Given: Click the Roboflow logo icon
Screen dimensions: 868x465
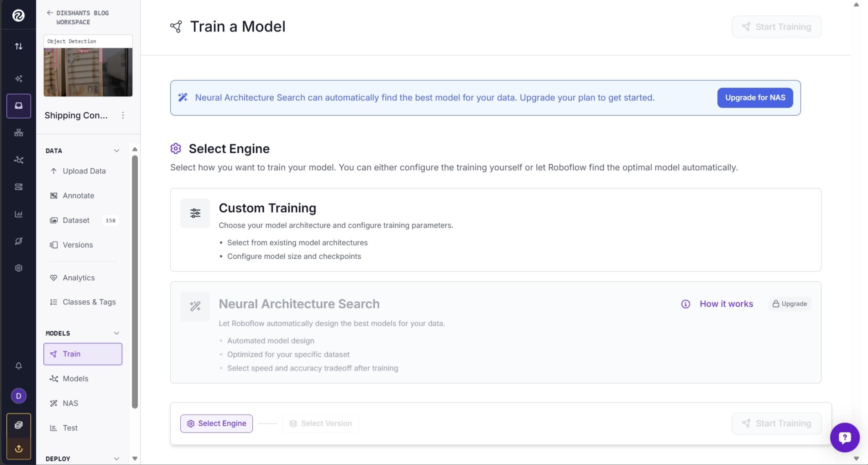Looking at the screenshot, I should coord(18,16).
